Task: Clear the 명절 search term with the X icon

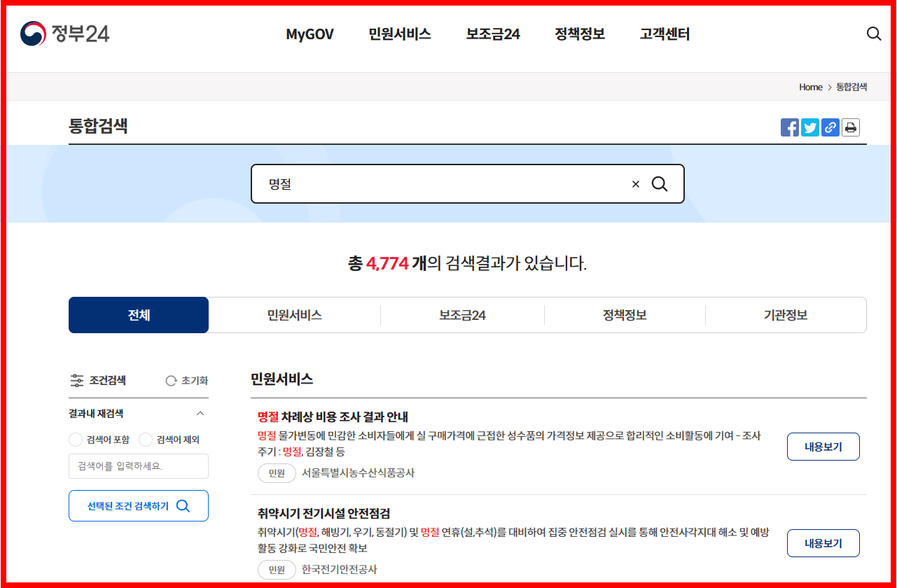Action: tap(635, 183)
